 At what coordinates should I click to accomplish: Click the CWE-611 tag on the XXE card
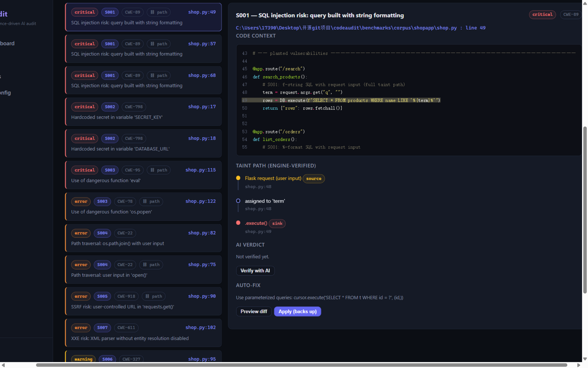coord(126,328)
